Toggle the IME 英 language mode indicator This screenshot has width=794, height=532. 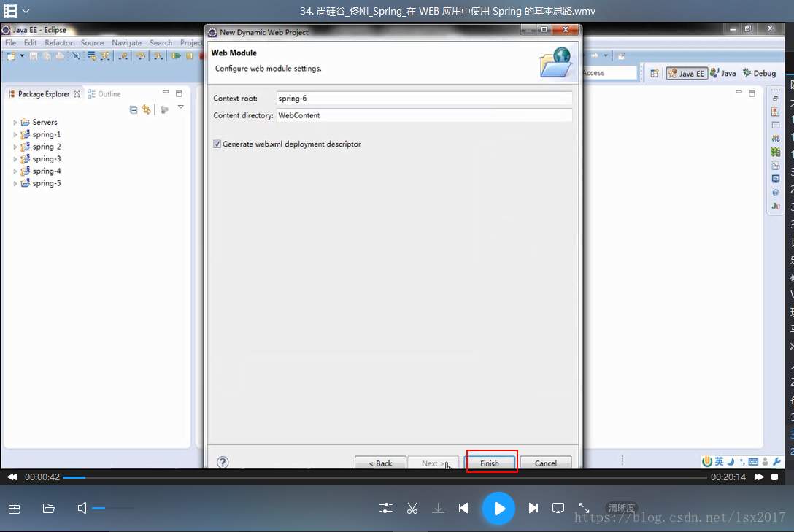pyautogui.click(x=719, y=462)
